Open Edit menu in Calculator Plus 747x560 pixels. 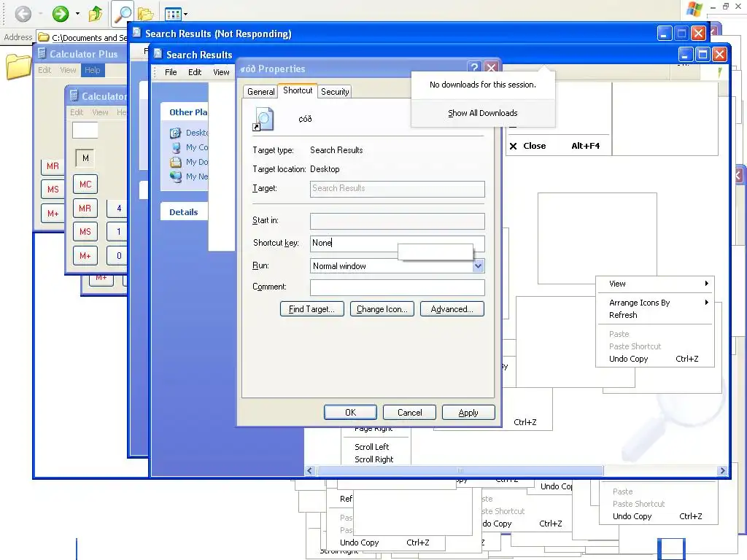pyautogui.click(x=44, y=70)
